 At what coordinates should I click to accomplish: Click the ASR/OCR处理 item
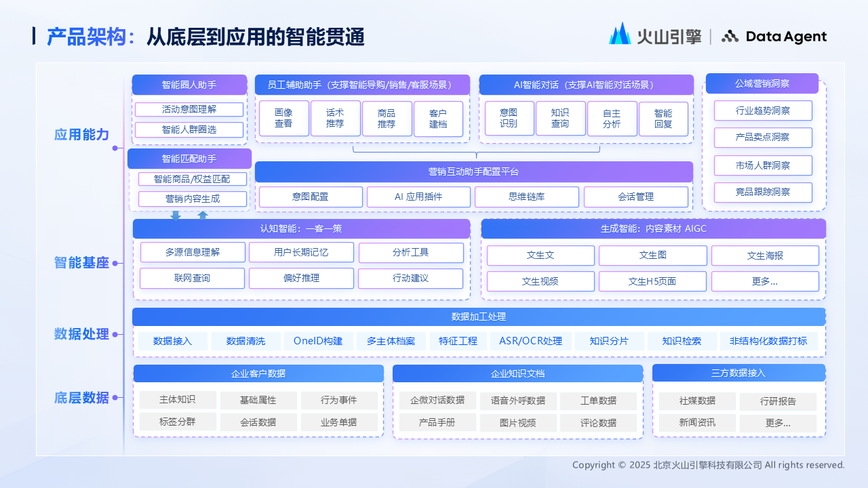(531, 341)
